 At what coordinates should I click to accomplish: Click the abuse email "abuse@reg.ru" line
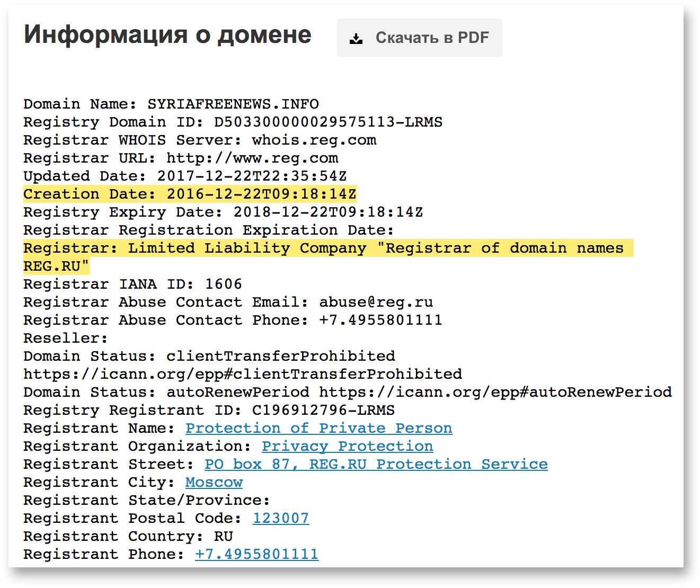[228, 302]
